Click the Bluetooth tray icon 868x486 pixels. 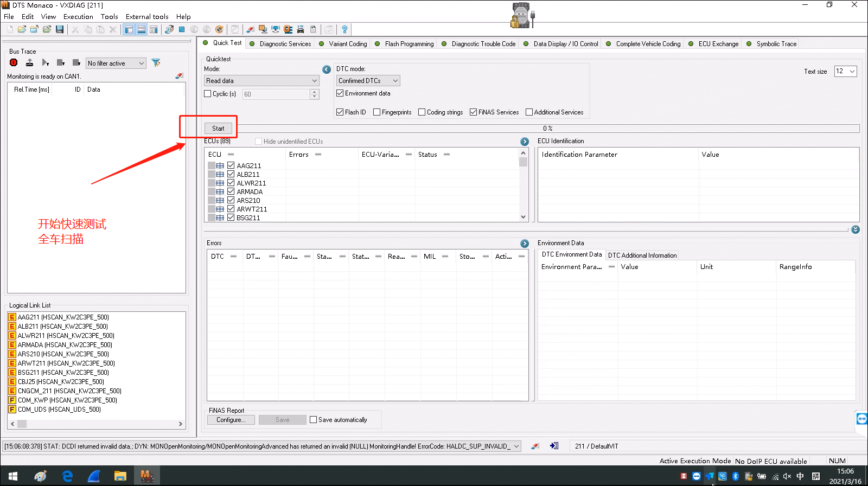click(736, 476)
